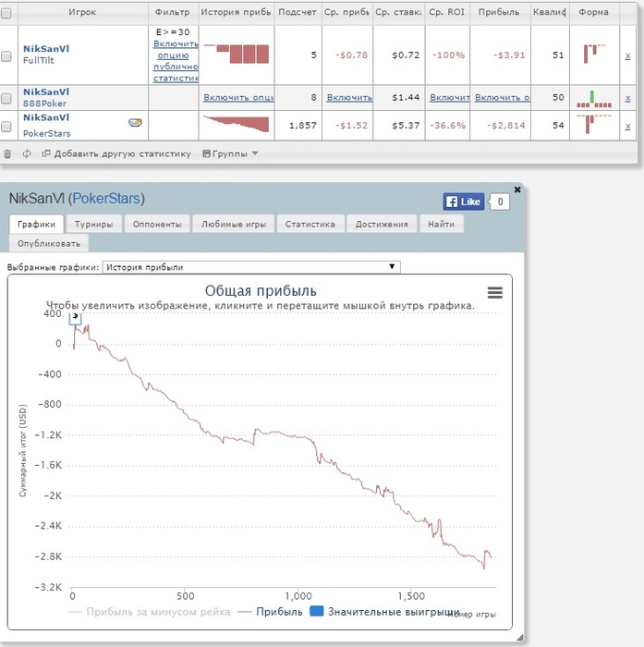Image resolution: width=644 pixels, height=647 pixels.
Task: Sort by the Фильтр column header
Action: (x=173, y=12)
